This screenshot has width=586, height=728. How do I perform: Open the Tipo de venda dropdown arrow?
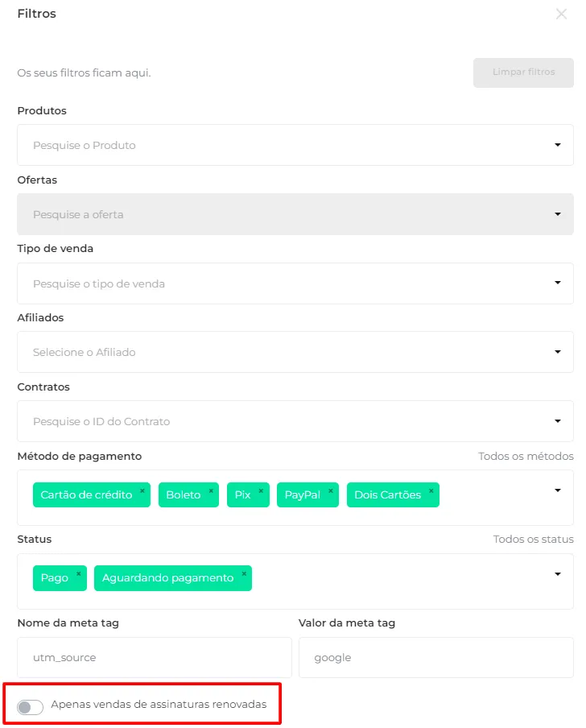point(558,283)
